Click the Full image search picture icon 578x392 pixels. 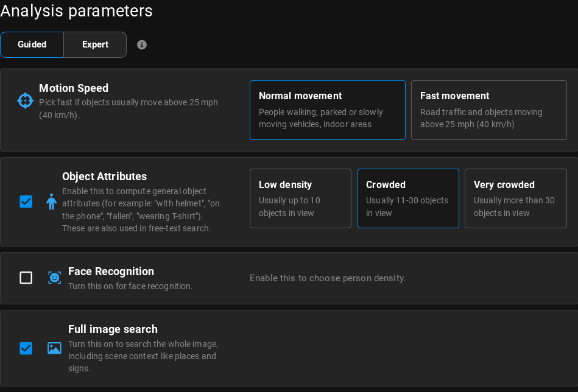click(54, 348)
